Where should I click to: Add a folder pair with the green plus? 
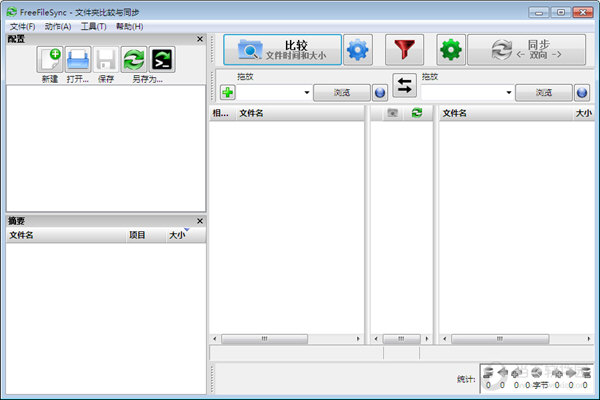228,92
